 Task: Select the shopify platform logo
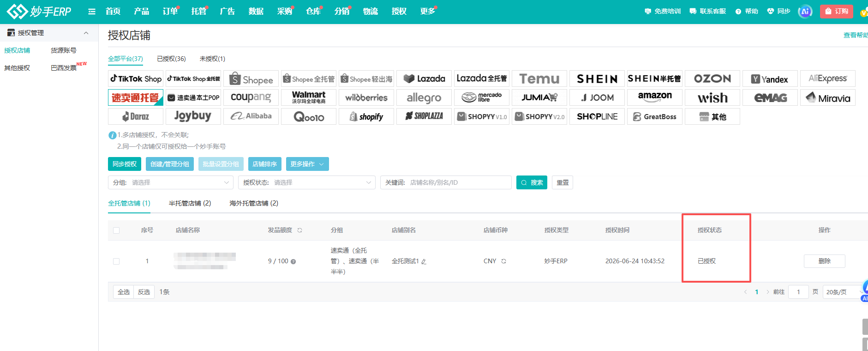coord(366,116)
